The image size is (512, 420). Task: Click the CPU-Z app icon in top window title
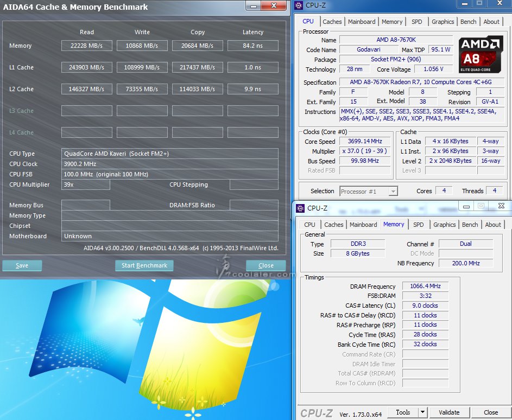[x=299, y=5]
